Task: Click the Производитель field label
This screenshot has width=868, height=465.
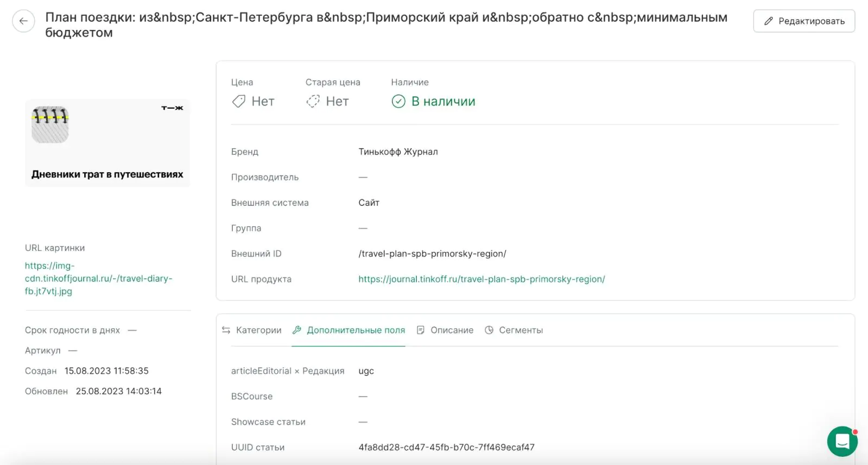Action: (x=265, y=177)
